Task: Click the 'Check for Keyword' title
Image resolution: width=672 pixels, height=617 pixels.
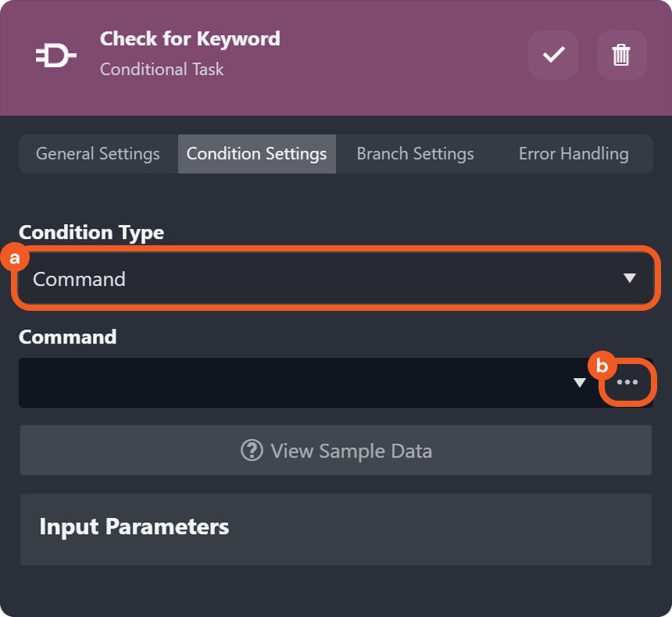Action: [190, 38]
